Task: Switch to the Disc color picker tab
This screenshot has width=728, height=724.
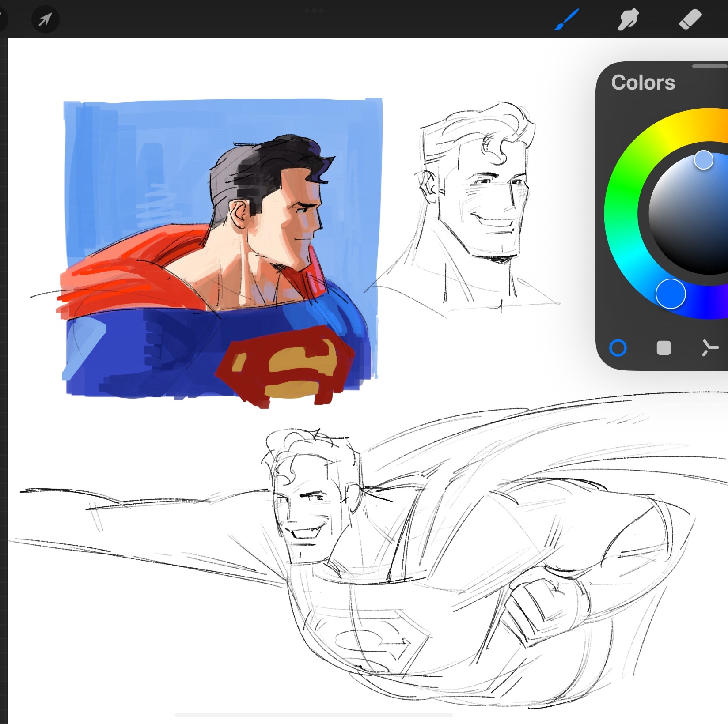Action: [x=618, y=348]
